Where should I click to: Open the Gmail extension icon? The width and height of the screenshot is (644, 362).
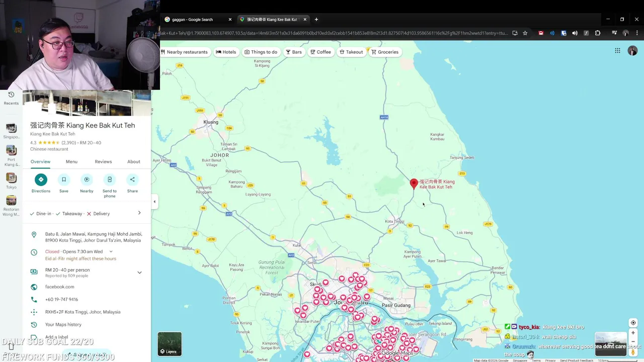(541, 33)
